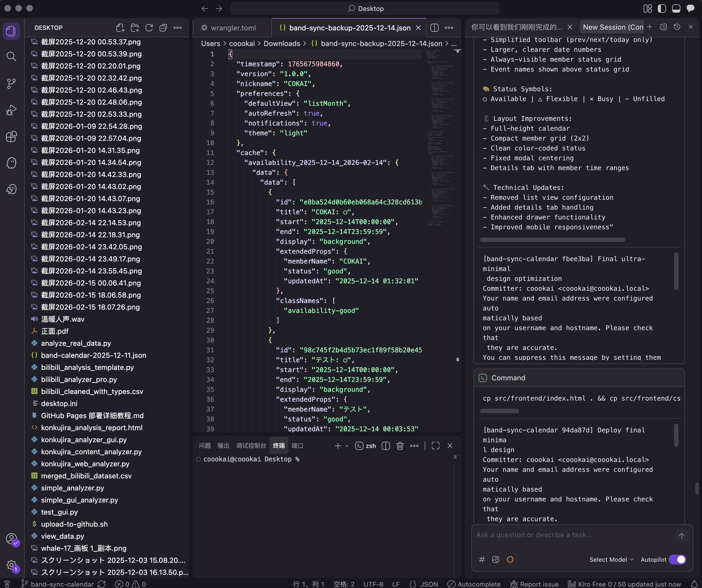Click Report issue in status bar
The width and height of the screenshot is (702, 588).
[x=535, y=584]
